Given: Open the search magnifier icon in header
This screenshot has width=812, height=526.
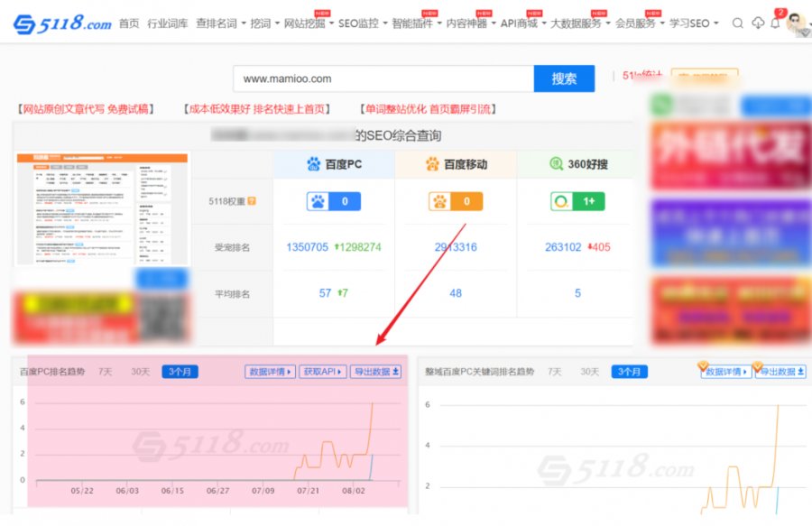Looking at the screenshot, I should (738, 23).
